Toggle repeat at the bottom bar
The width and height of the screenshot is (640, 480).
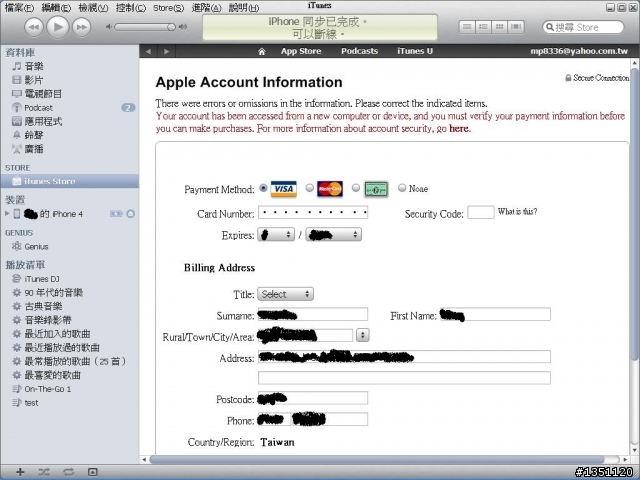[x=69, y=472]
